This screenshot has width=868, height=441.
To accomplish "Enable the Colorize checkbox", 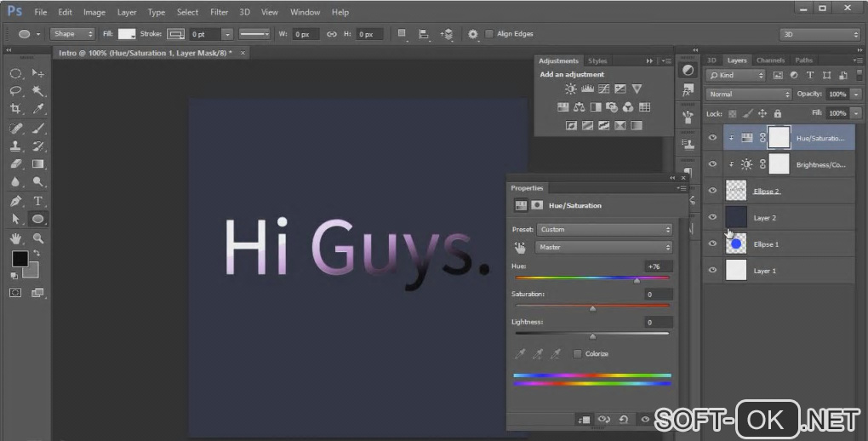I will point(578,353).
